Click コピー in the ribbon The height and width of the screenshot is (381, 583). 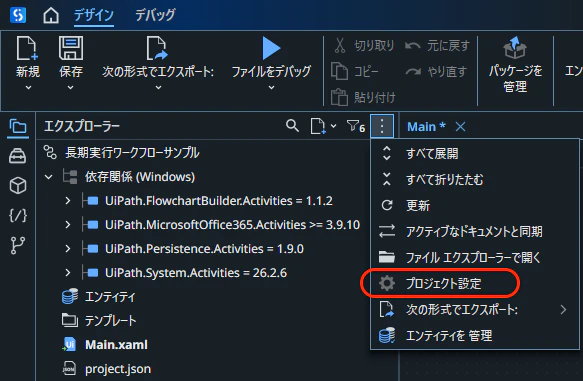tap(355, 71)
